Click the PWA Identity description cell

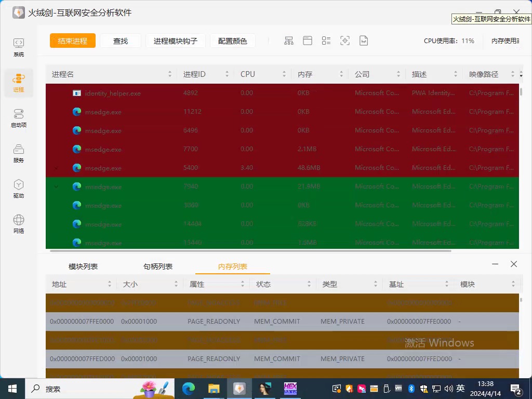point(433,92)
